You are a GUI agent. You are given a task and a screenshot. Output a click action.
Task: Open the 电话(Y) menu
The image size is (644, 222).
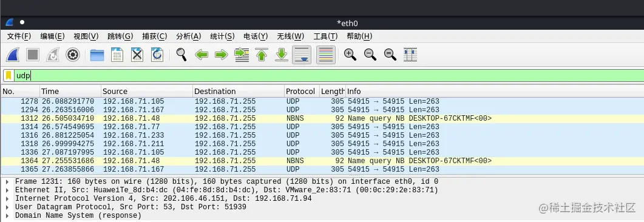coord(256,36)
